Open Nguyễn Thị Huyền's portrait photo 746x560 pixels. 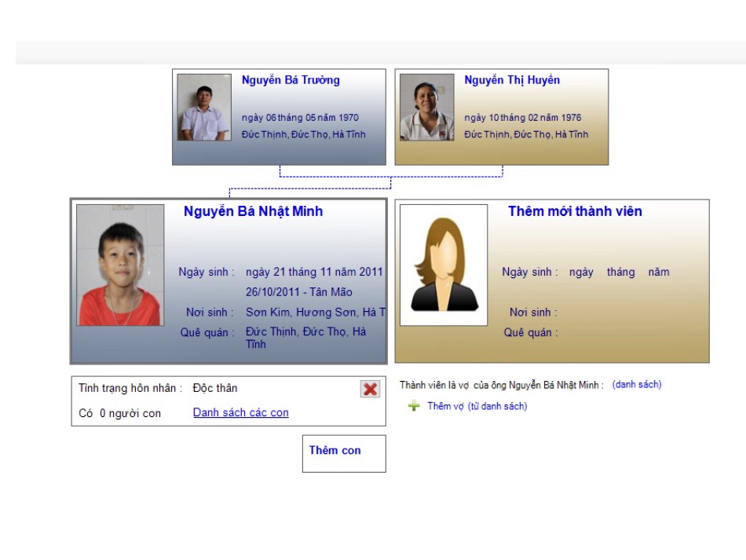point(426,107)
